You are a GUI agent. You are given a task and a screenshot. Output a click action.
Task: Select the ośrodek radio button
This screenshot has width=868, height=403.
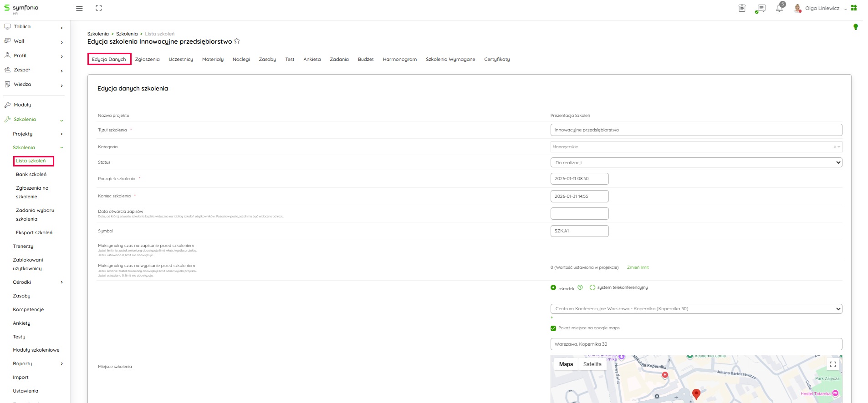pos(553,287)
